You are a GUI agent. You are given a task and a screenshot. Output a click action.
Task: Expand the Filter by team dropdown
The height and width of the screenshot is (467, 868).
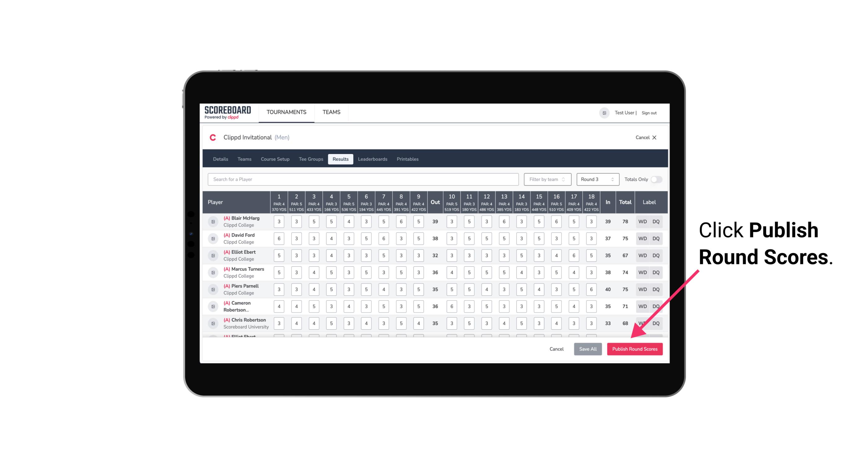coord(547,179)
